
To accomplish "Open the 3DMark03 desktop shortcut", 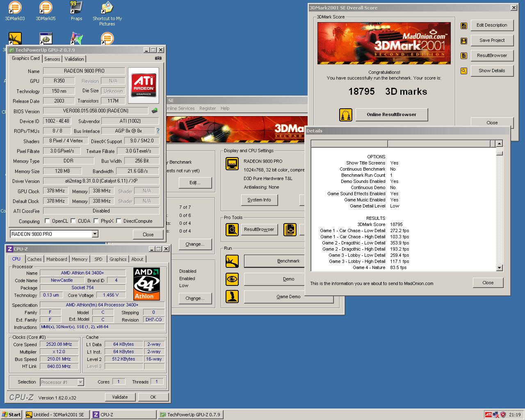I will point(15,8).
